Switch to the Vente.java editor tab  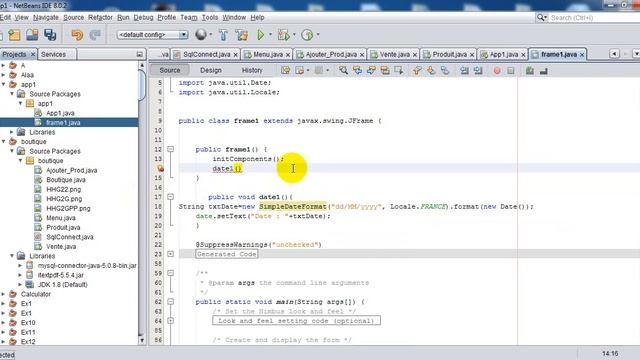[395, 54]
